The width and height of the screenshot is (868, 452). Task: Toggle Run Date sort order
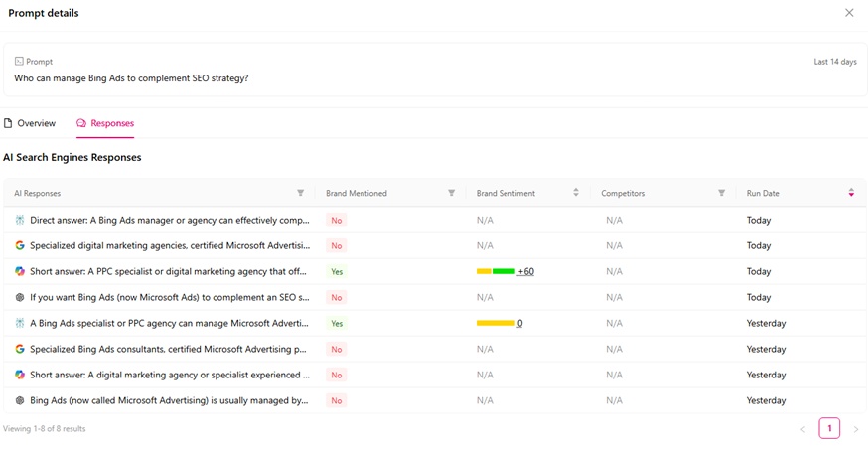click(851, 193)
